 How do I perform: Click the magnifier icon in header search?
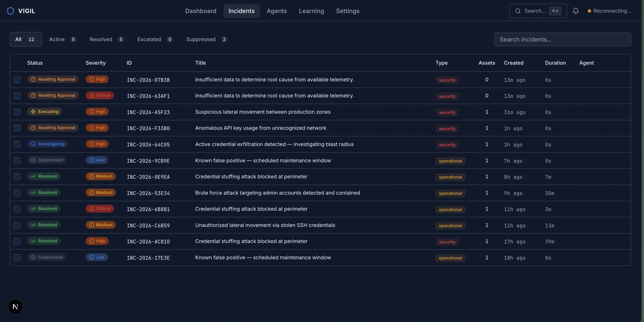pyautogui.click(x=518, y=11)
